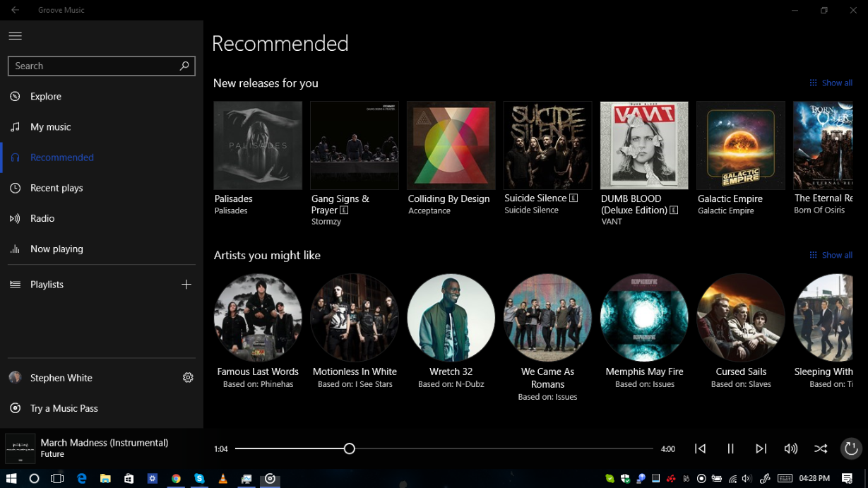The image size is (868, 488).
Task: Focus the Search input field
Action: [x=101, y=66]
